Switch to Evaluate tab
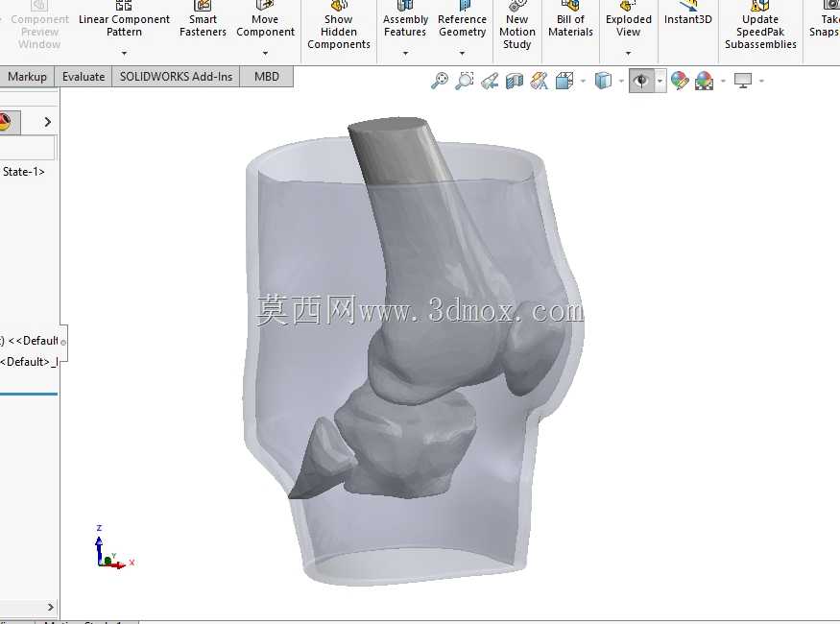Viewport: 840px width, 624px height. (x=83, y=77)
